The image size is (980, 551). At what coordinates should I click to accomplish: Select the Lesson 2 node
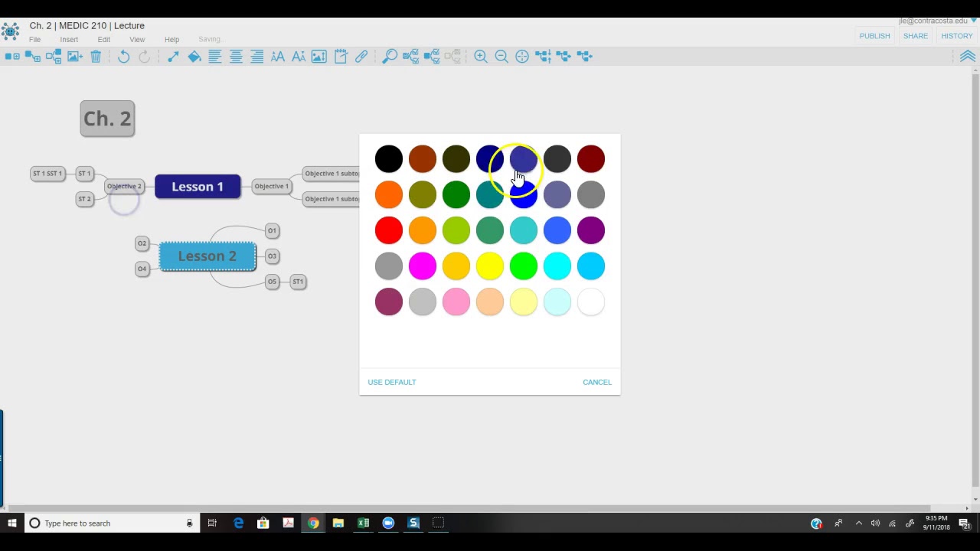207,256
